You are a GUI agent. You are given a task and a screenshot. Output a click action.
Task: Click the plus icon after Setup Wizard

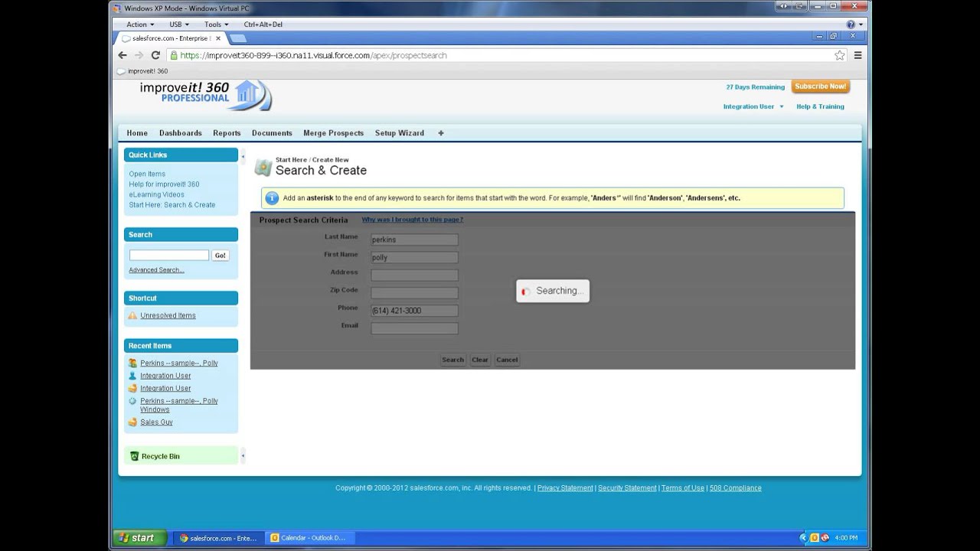click(x=441, y=133)
